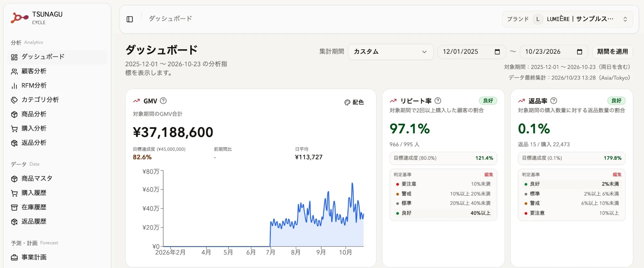Screen dimensions: 644x268
Task: Open 返品履歴 from sidebar
Action: point(57,222)
